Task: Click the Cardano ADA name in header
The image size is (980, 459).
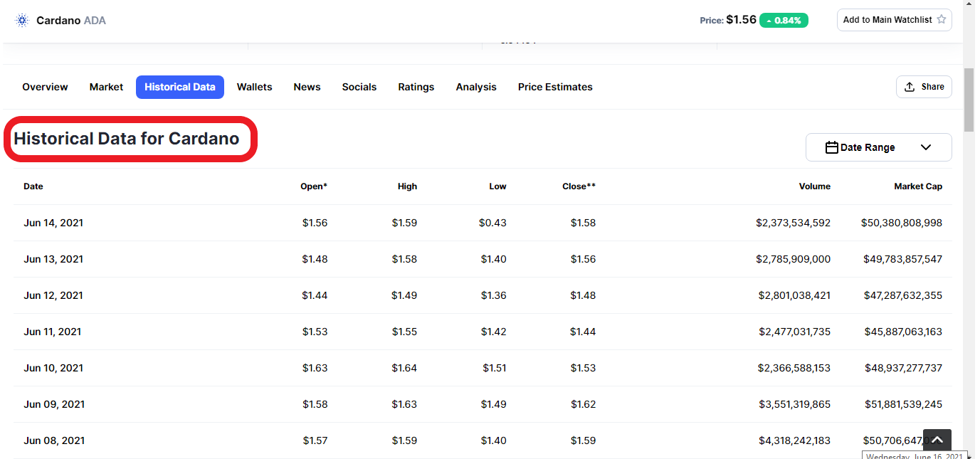Action: click(71, 20)
